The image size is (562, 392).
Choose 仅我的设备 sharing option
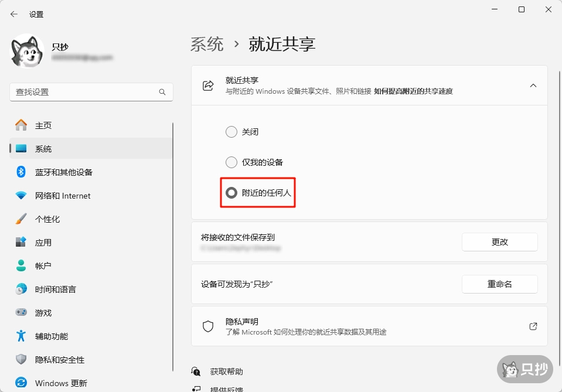click(231, 162)
